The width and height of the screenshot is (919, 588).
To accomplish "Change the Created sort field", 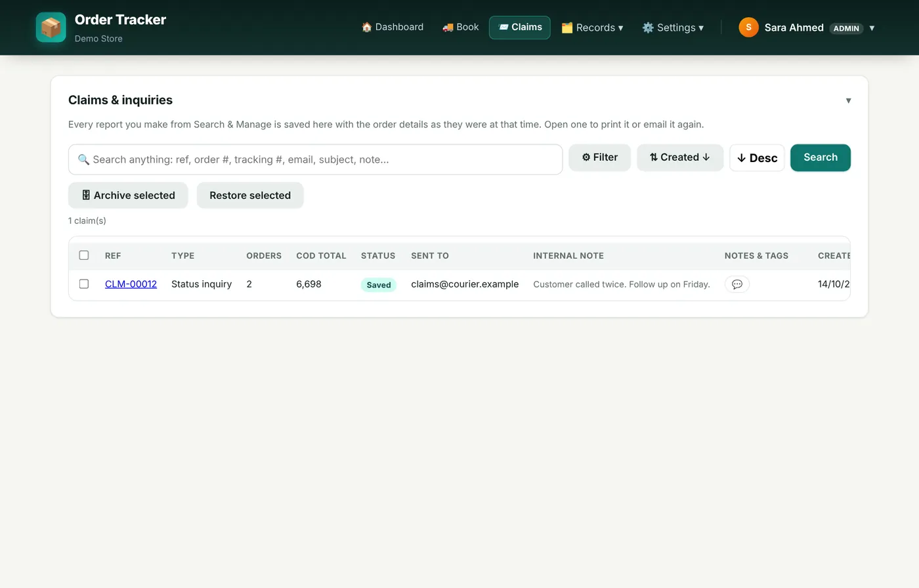I will (x=680, y=157).
